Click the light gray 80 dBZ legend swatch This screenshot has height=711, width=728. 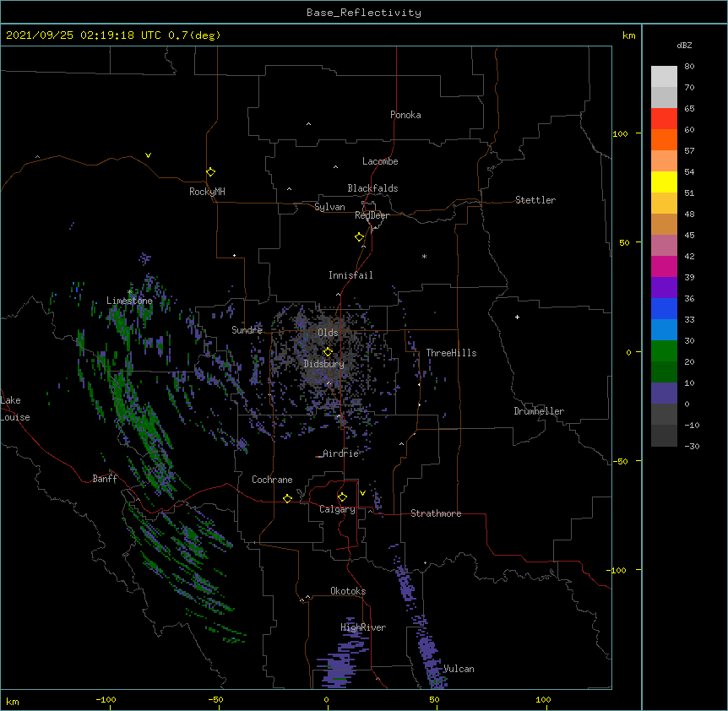point(664,77)
